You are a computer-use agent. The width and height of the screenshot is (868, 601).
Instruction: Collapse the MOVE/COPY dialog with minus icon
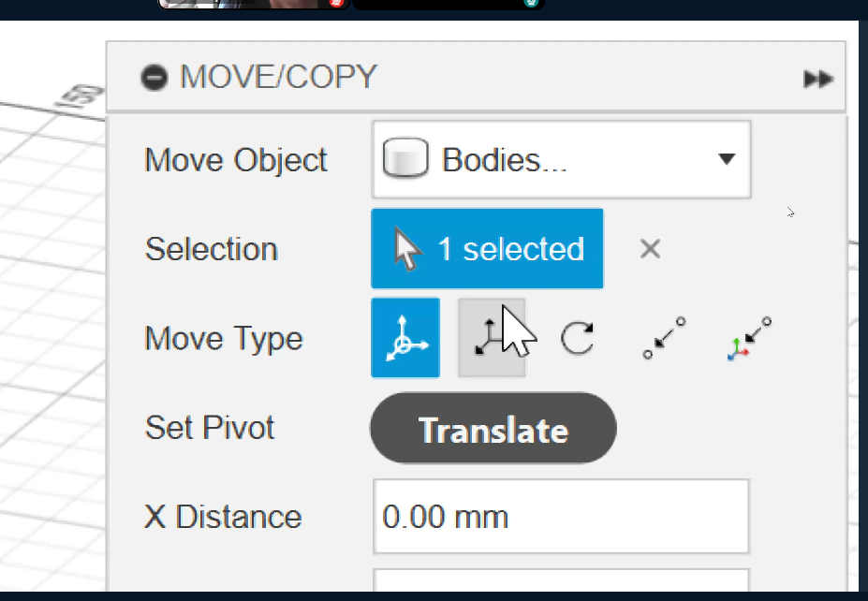tap(154, 77)
